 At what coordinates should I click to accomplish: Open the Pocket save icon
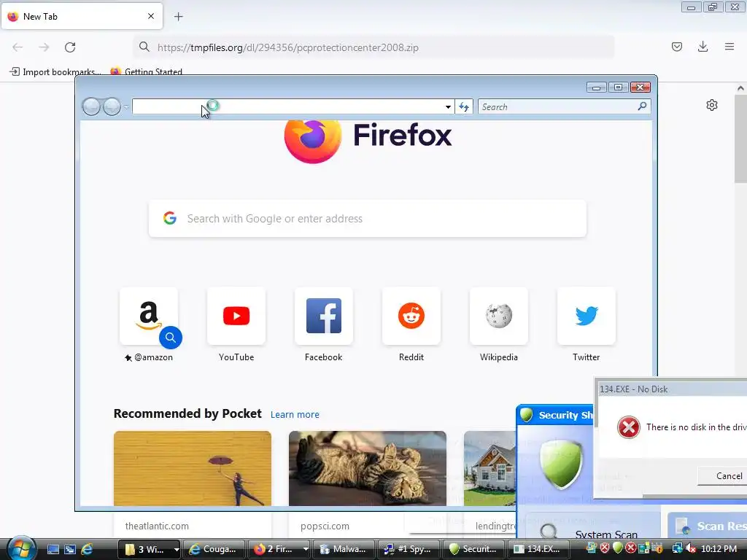tap(677, 47)
